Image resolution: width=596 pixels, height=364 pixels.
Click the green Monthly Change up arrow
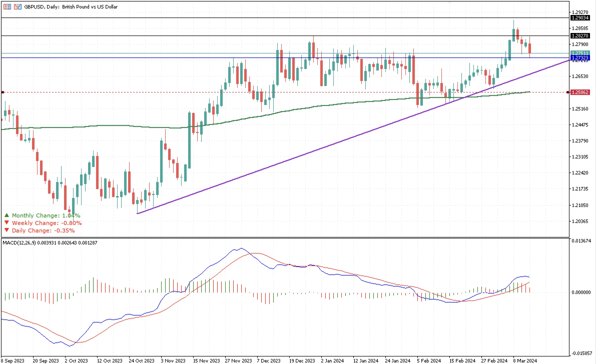point(7,215)
